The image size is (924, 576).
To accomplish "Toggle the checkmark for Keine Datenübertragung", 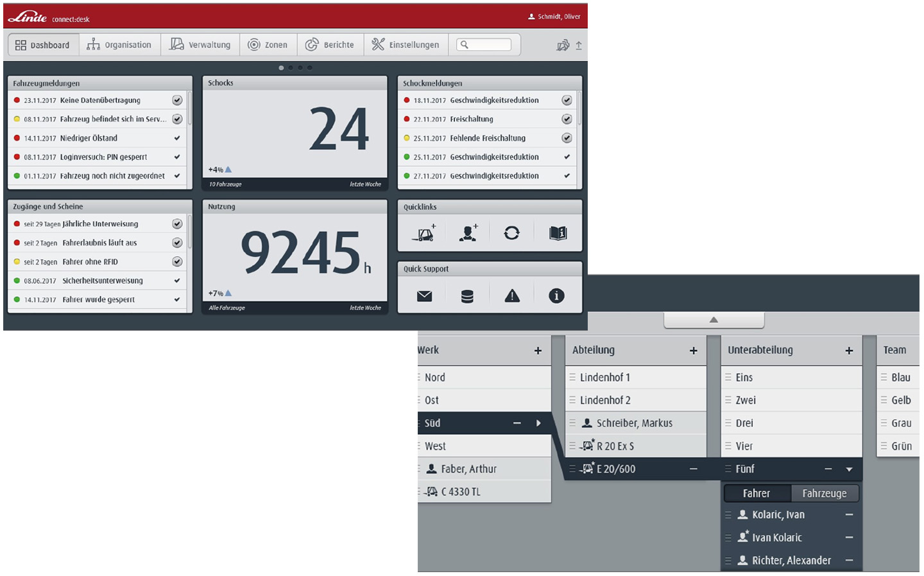I will click(178, 100).
